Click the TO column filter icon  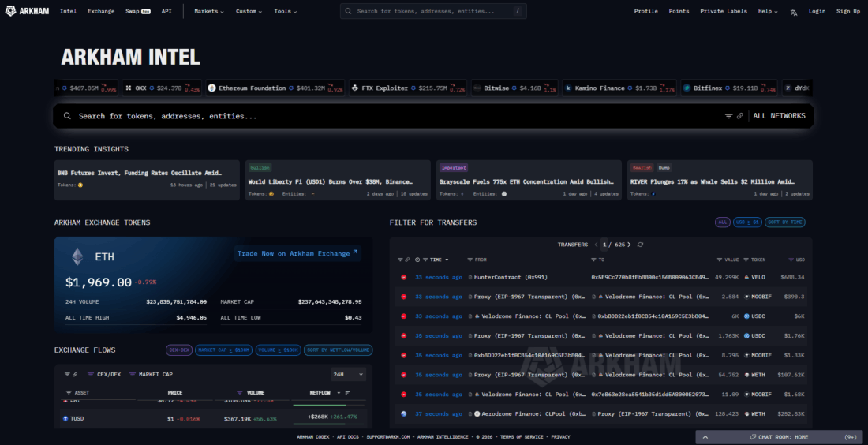click(593, 260)
